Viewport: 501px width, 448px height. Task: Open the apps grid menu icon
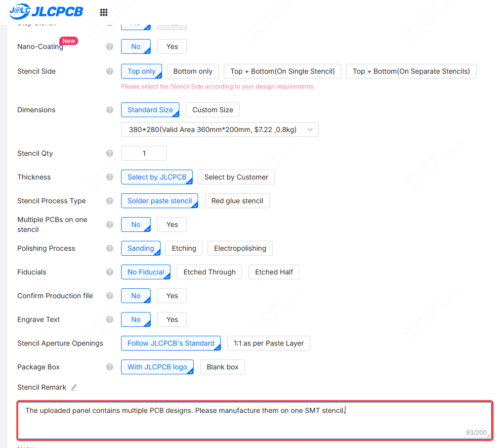pos(104,12)
